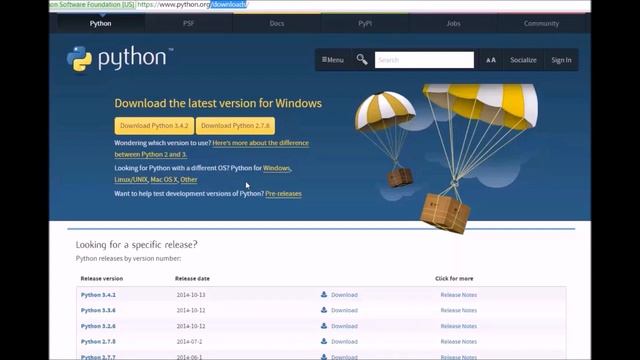
Task: Click the magnifying glass search icon
Action: point(362,60)
